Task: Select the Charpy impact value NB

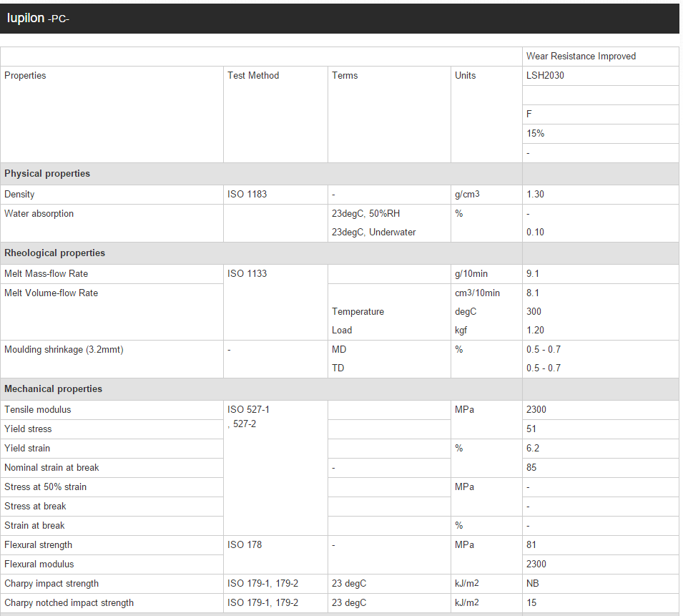Action: pos(532,583)
